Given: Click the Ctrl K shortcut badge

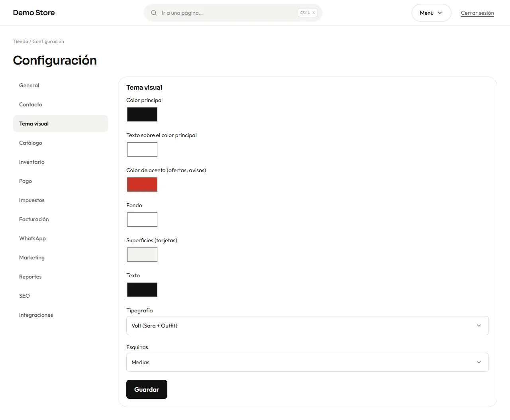Looking at the screenshot, I should coord(308,13).
